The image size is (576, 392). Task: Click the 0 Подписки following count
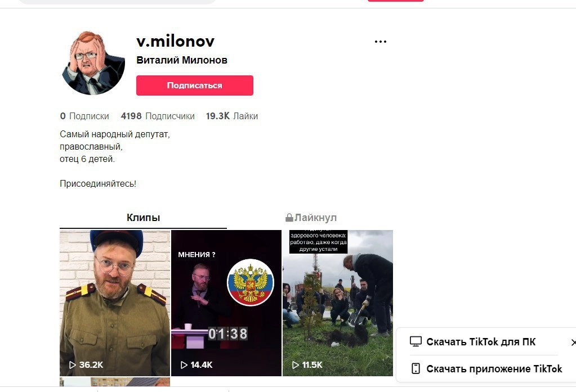click(x=84, y=116)
